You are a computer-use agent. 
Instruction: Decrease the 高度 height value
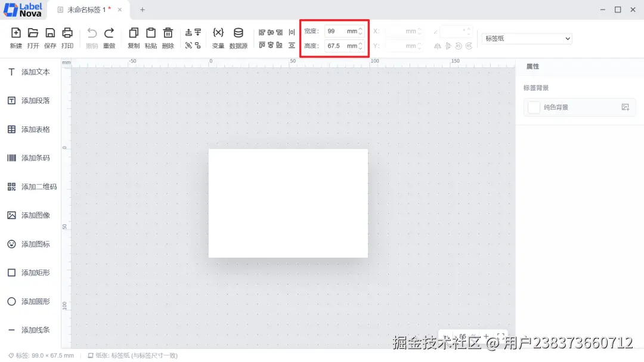360,48
